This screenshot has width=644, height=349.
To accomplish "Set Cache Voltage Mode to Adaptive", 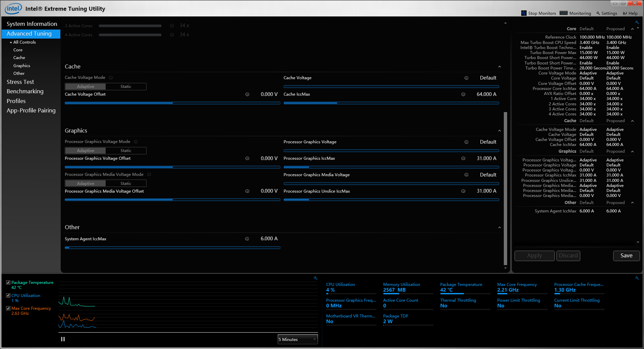I will (x=86, y=87).
